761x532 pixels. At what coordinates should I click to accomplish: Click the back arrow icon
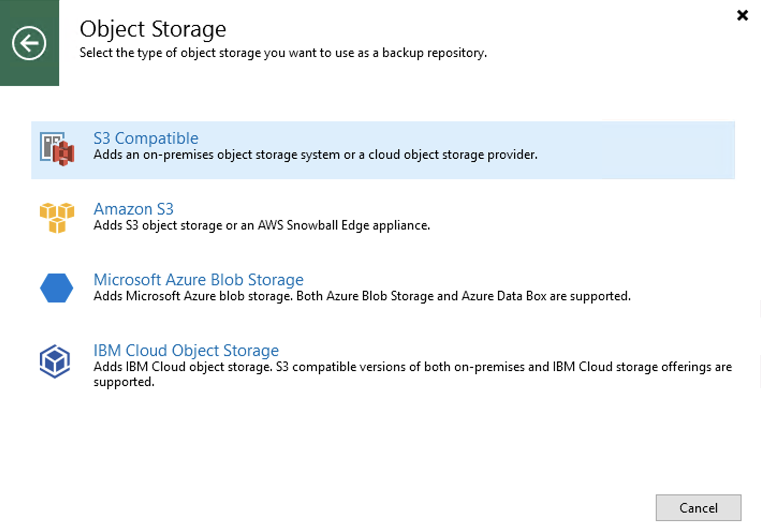click(29, 43)
